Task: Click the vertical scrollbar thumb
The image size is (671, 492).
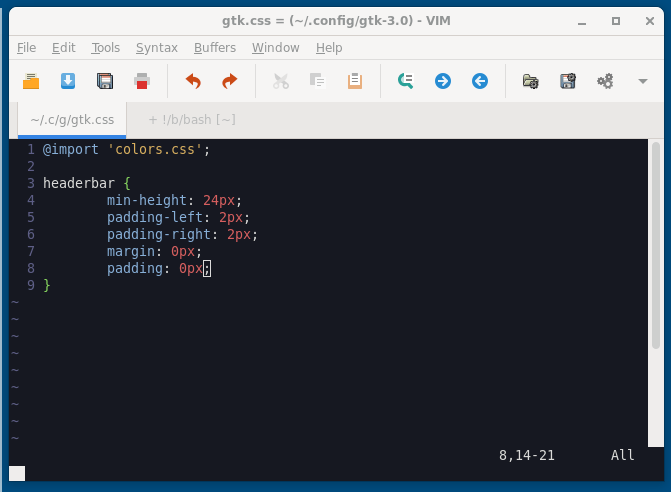Action: [x=656, y=246]
